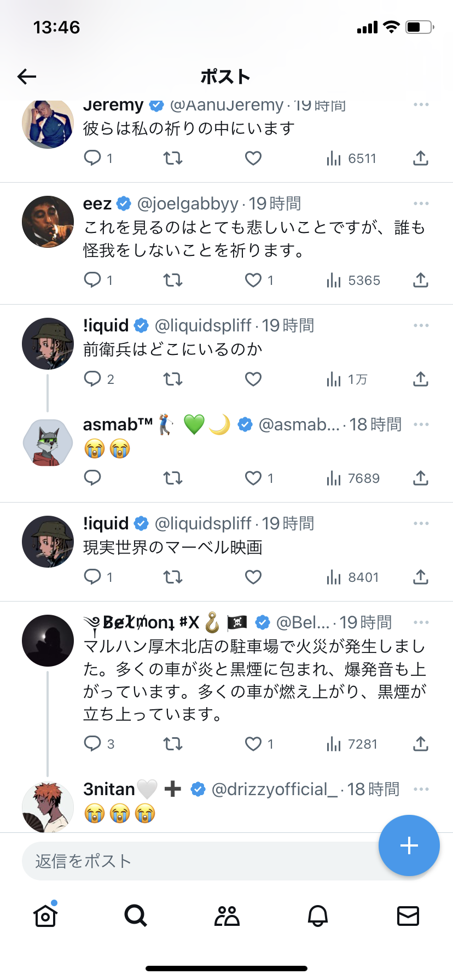
Task: Tap the 返信をポスト reply field
Action: (197, 861)
